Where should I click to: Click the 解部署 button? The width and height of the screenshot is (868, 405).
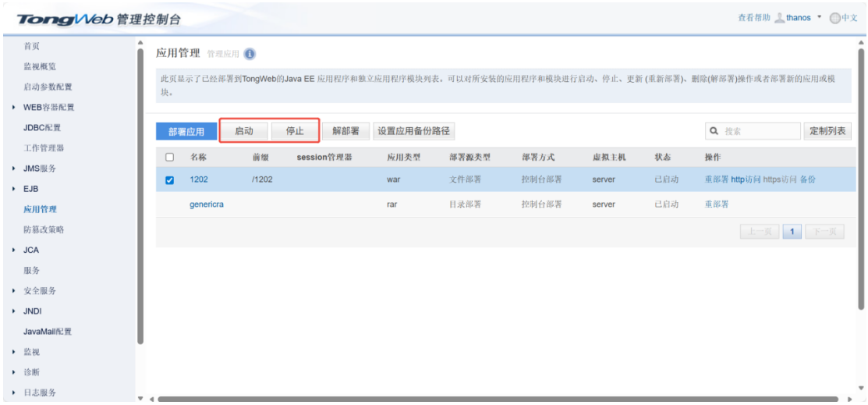(345, 131)
